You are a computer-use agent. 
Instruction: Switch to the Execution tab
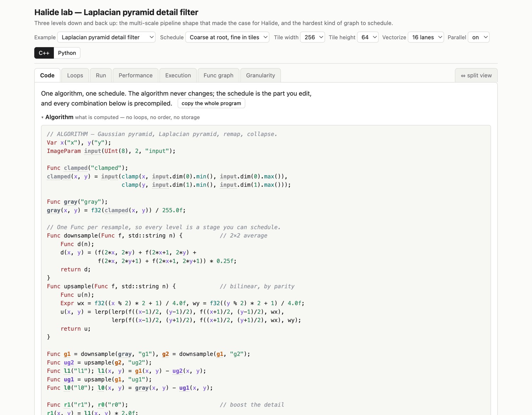pos(178,75)
